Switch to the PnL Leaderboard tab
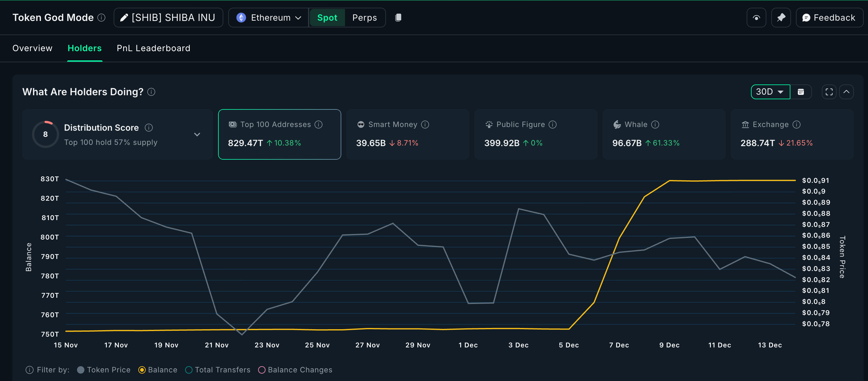 153,48
